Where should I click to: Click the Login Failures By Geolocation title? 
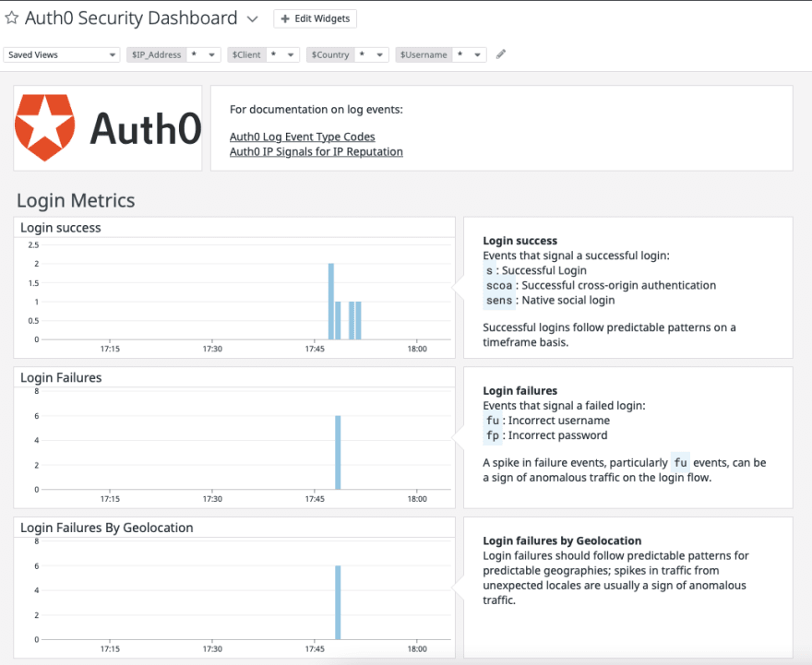click(107, 528)
